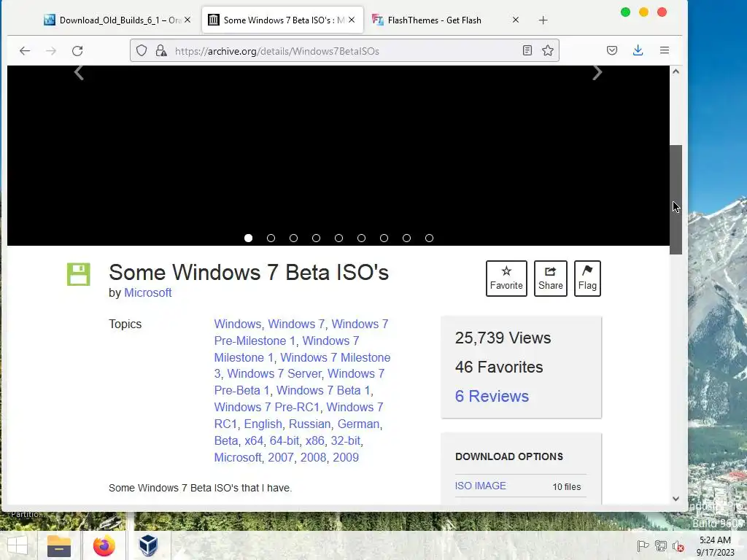Screen dimensions: 747x560
Task: Close the Some Windows 7 Beta ISO's tab
Action: (x=352, y=20)
